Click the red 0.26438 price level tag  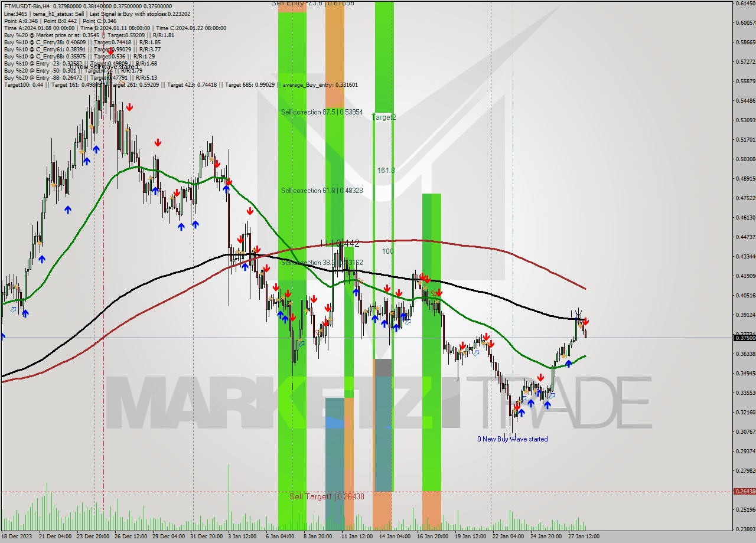click(x=744, y=491)
